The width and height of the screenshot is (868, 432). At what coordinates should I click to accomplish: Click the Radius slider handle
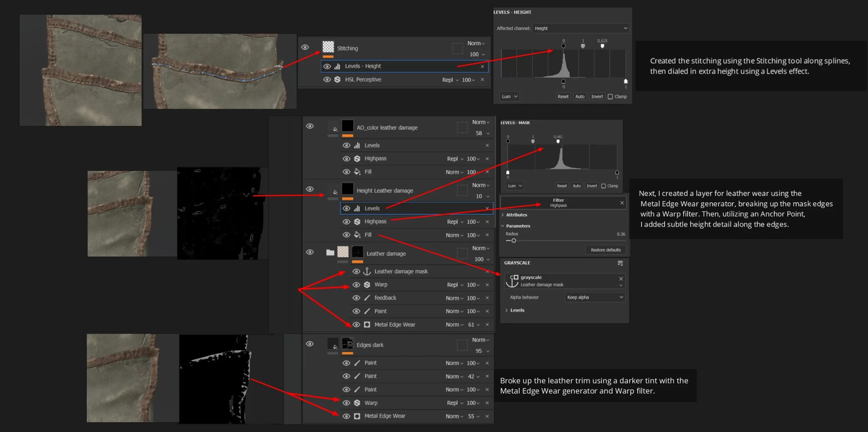(x=514, y=241)
